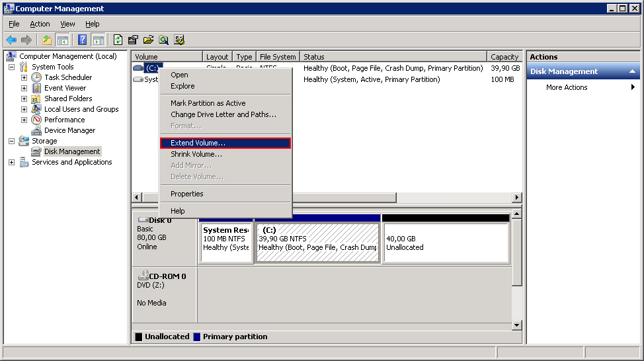The image size is (644, 361).
Task: Open the Help question mark toolbar icon
Action: point(82,40)
